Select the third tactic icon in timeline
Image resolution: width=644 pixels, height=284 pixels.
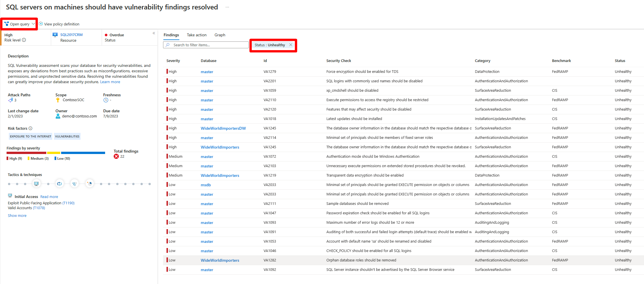(x=75, y=184)
